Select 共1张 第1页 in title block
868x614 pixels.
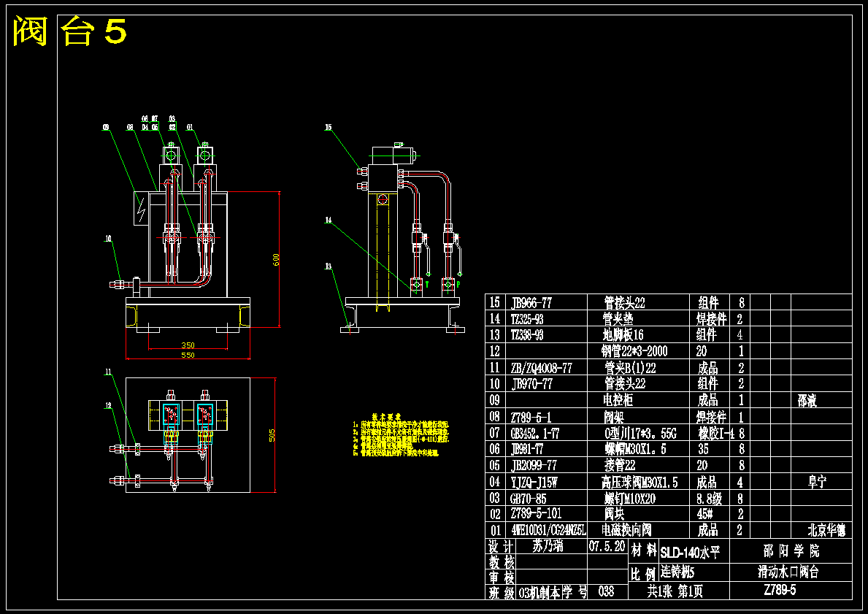(675, 591)
